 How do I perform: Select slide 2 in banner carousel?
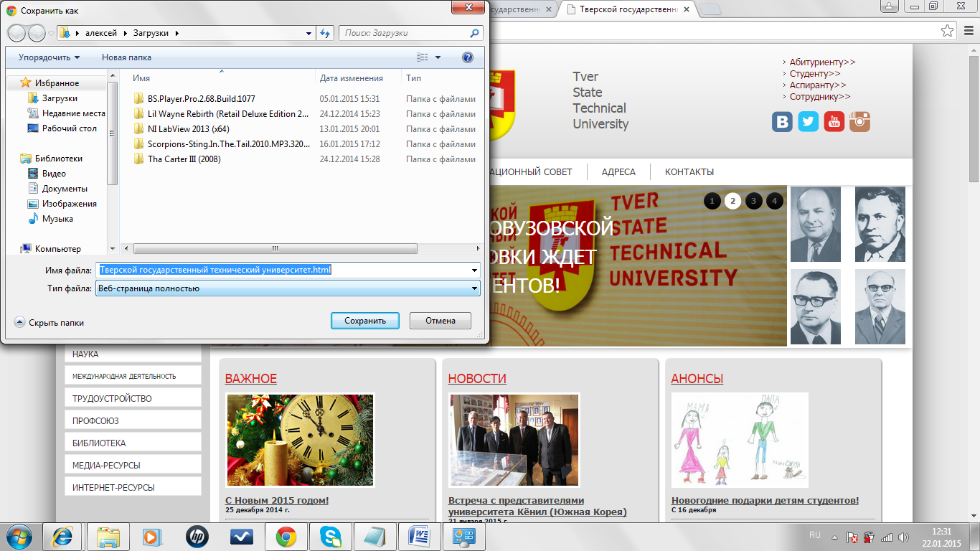click(x=732, y=201)
